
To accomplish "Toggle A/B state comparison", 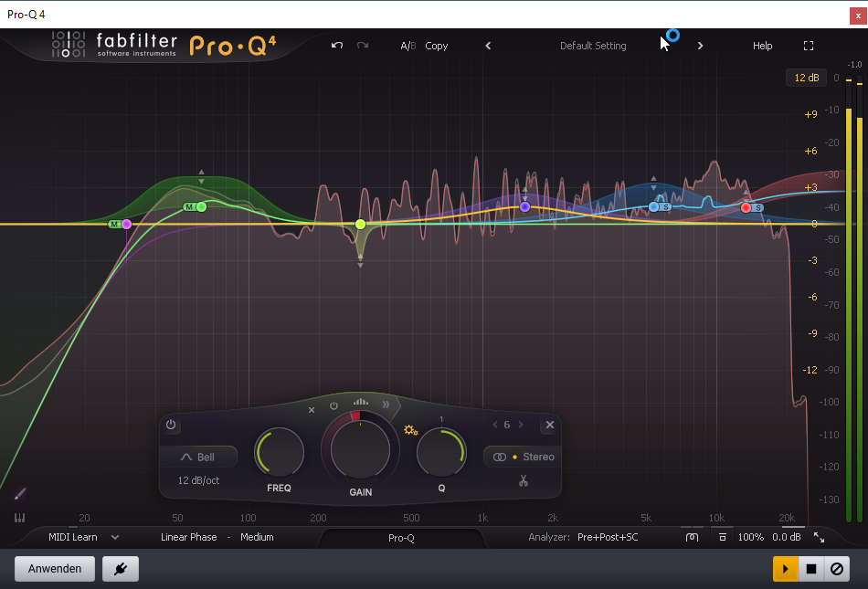I will click(408, 46).
